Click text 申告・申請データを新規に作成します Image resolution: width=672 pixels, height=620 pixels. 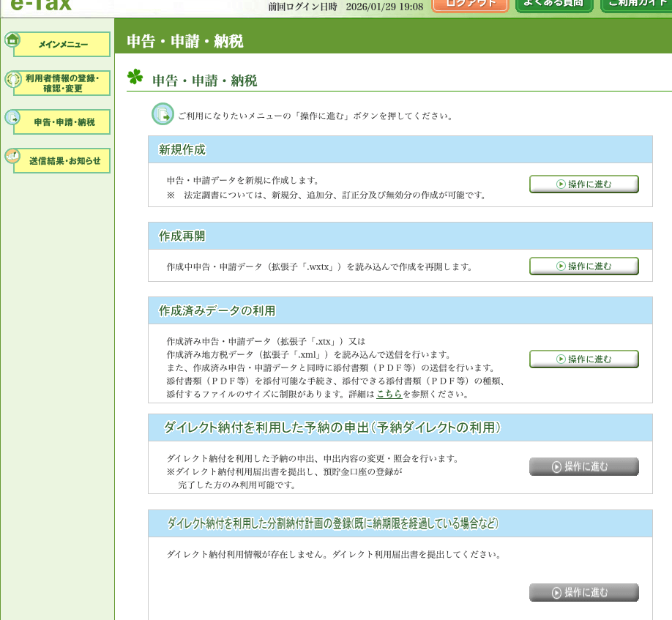click(243, 180)
